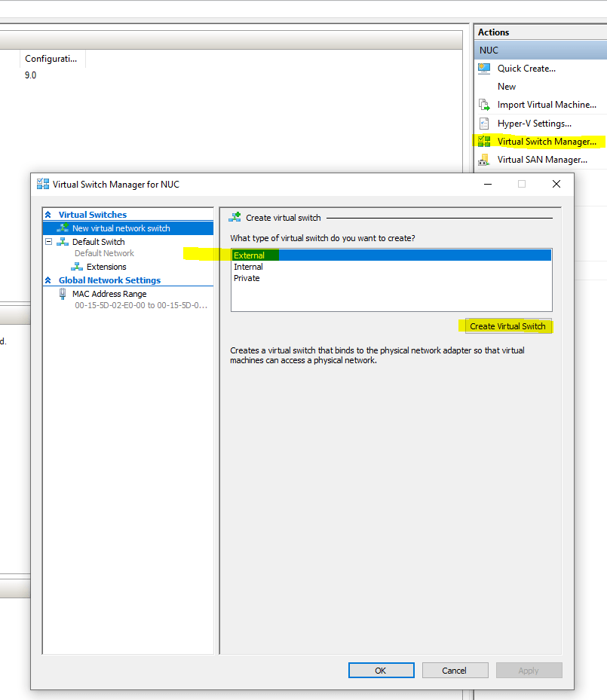The height and width of the screenshot is (700, 607).
Task: Click the Create virtual switch header icon
Action: 235,218
